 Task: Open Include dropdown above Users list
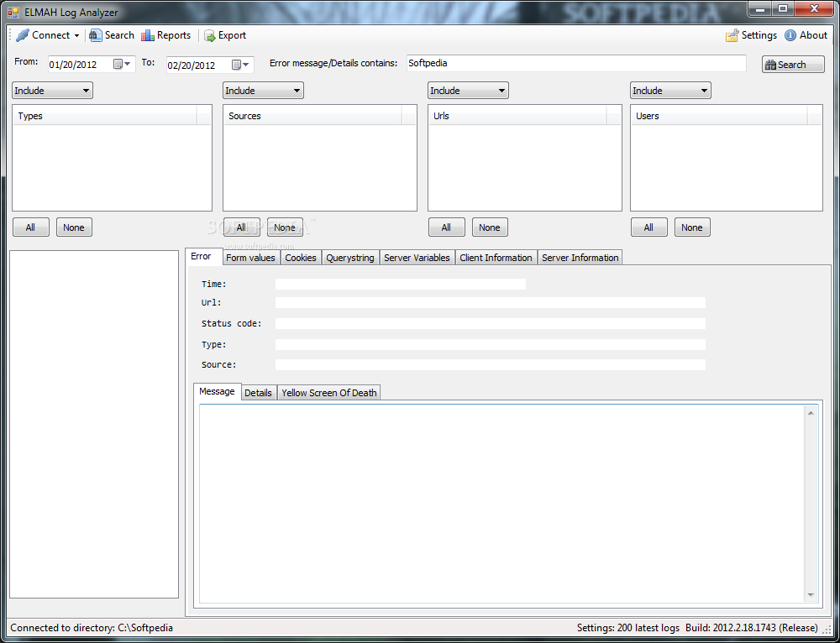pyautogui.click(x=670, y=91)
